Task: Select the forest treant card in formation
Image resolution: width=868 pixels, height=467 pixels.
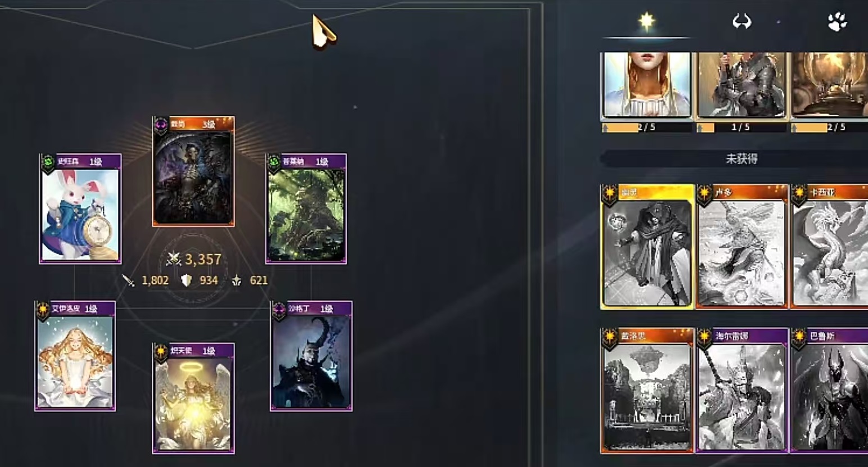Action: click(306, 208)
